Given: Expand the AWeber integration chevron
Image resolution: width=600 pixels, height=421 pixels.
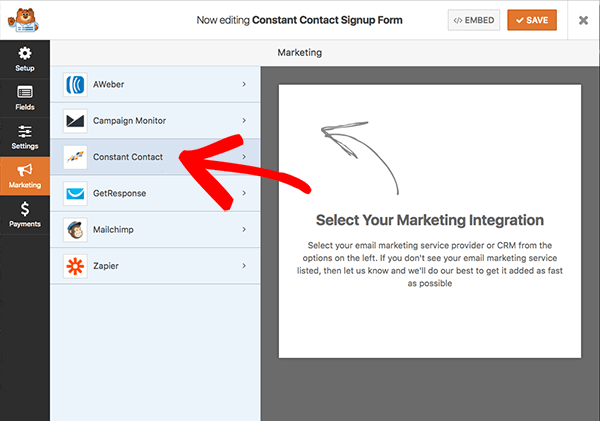Looking at the screenshot, I should [244, 85].
